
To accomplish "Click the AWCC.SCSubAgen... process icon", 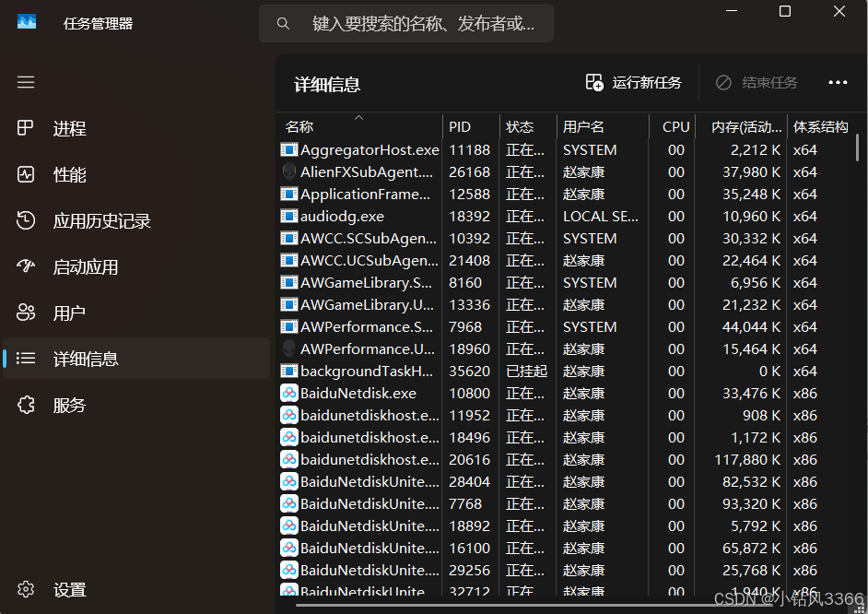I will point(289,238).
